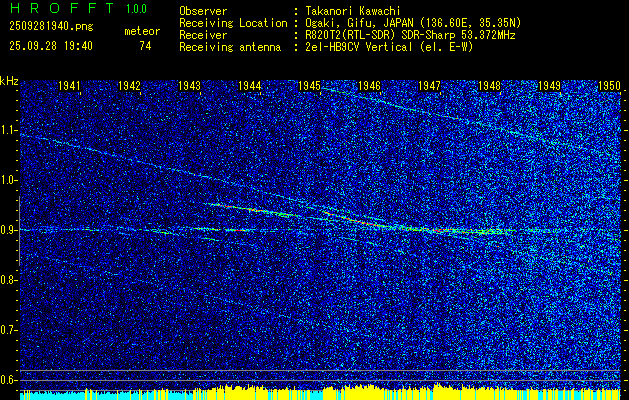
Task: Click the 0.7 kHz axis label
Action: 9,330
